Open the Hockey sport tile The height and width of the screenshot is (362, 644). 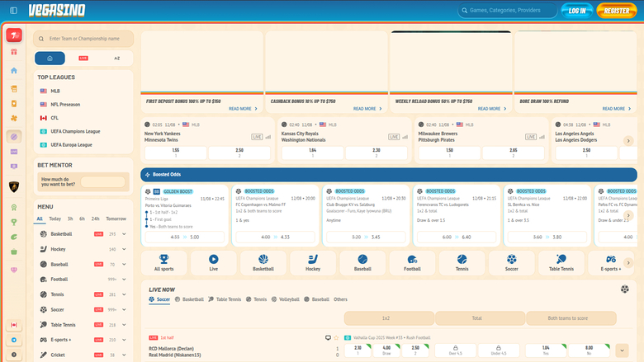[313, 263]
